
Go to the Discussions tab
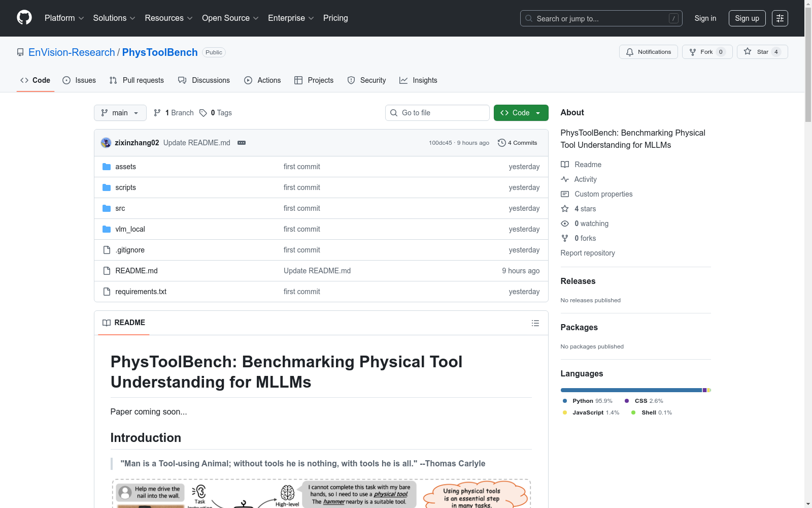(204, 80)
